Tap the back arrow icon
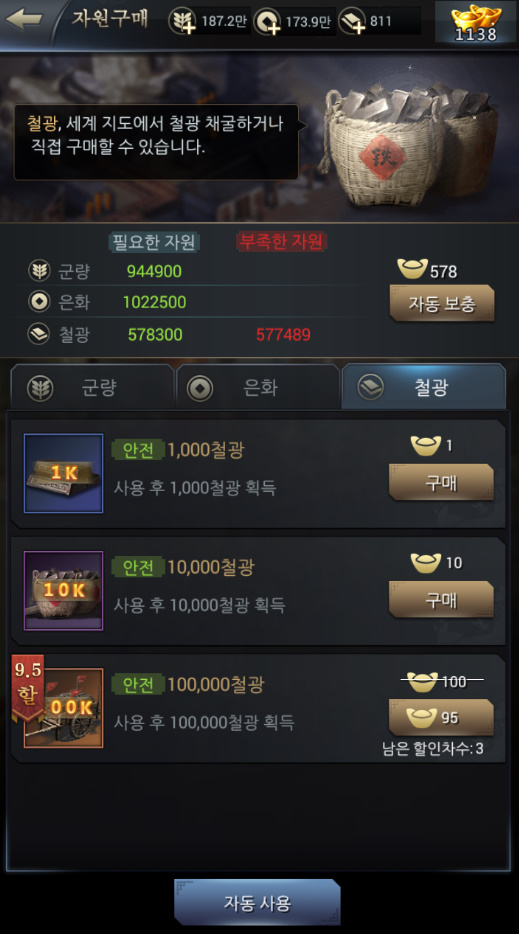The height and width of the screenshot is (934, 519). [24, 19]
